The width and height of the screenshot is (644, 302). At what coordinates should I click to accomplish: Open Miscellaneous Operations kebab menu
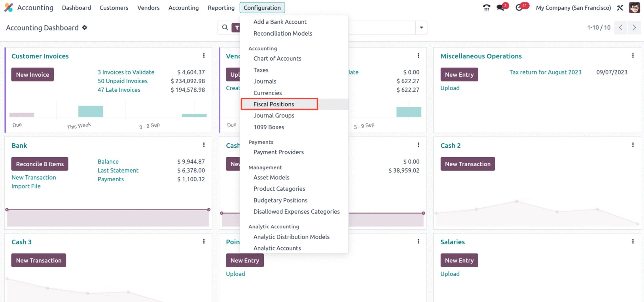(x=633, y=56)
